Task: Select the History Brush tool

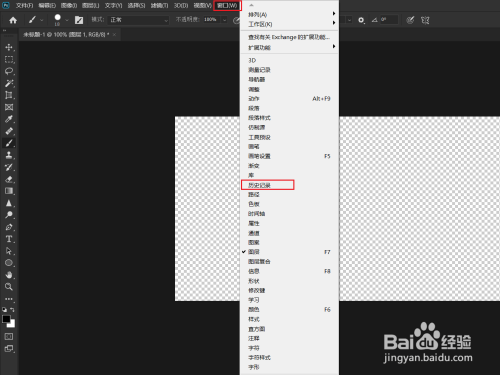Action: click(x=9, y=167)
